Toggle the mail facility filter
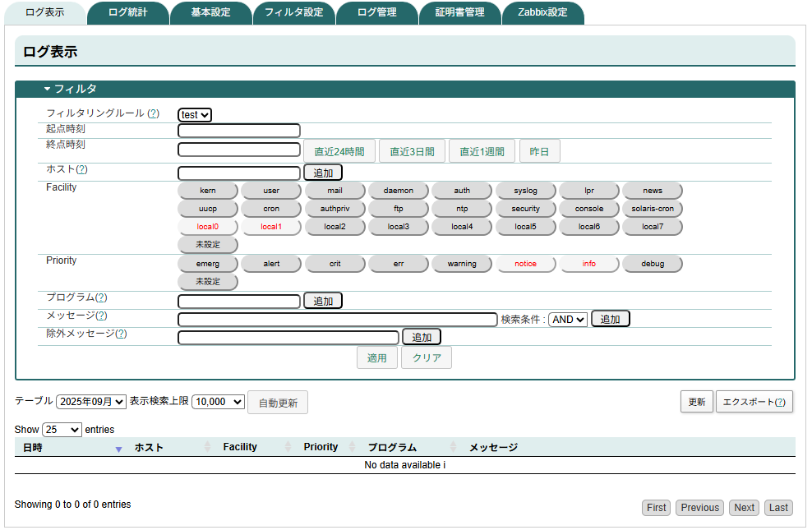 [334, 190]
